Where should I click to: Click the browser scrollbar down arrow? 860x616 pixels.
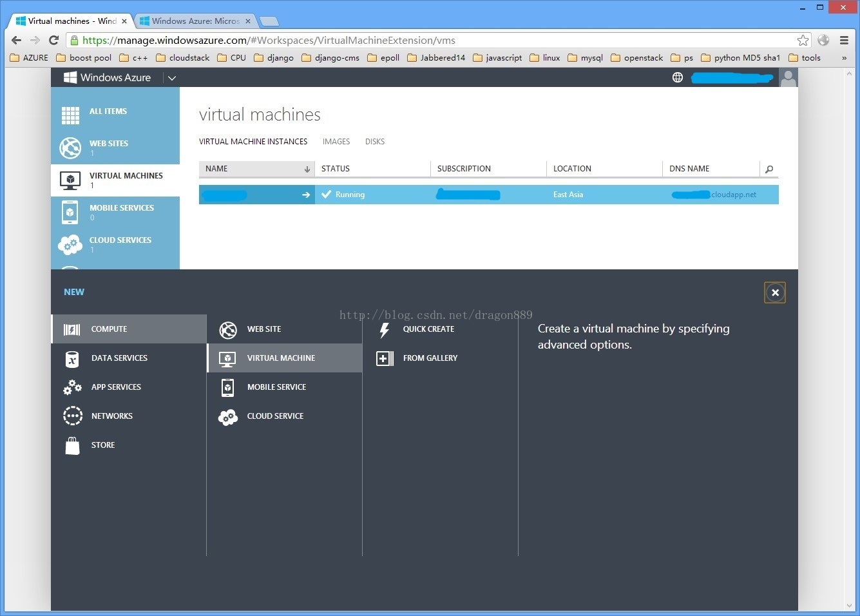pos(849,606)
